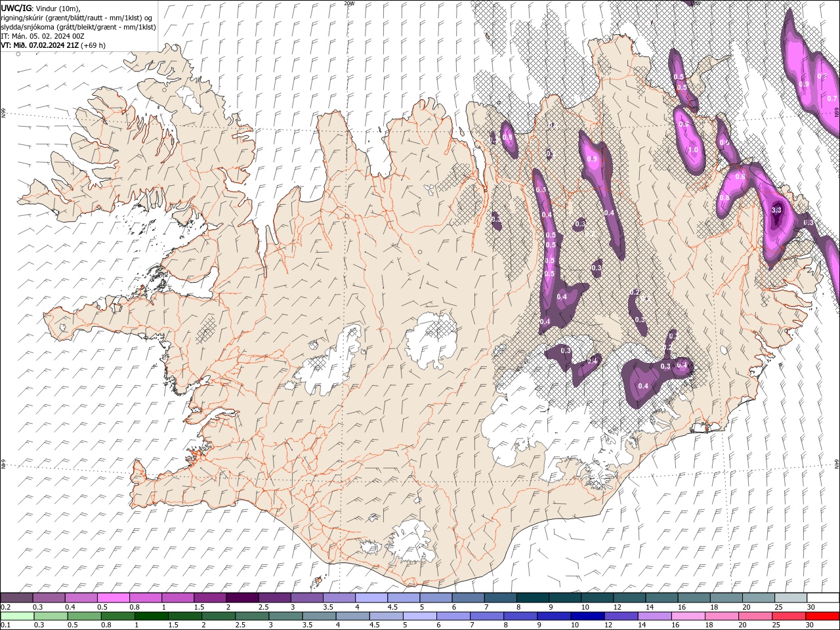Pick the mauve 0.3 swatch in upper legend row
Screen dimensions: 840x630
click(x=49, y=598)
